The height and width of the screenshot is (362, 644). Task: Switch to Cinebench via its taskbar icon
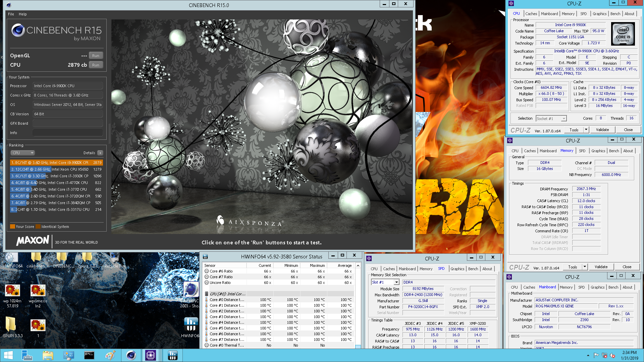(131, 355)
